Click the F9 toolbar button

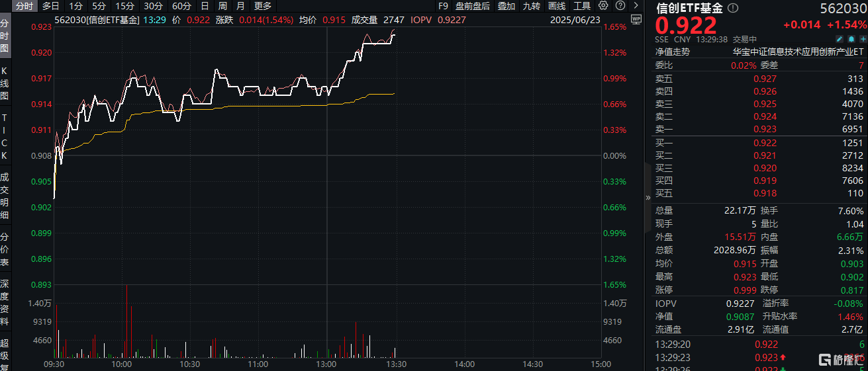tap(443, 6)
